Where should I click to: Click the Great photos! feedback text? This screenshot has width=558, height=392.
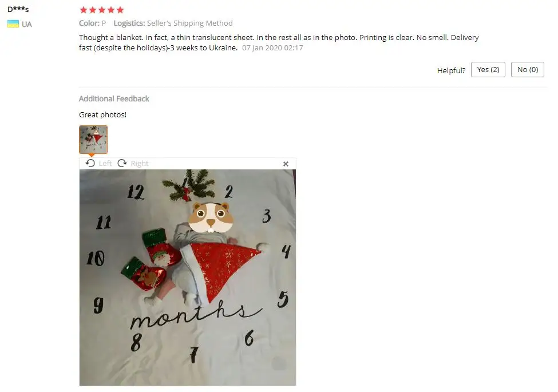tap(102, 114)
